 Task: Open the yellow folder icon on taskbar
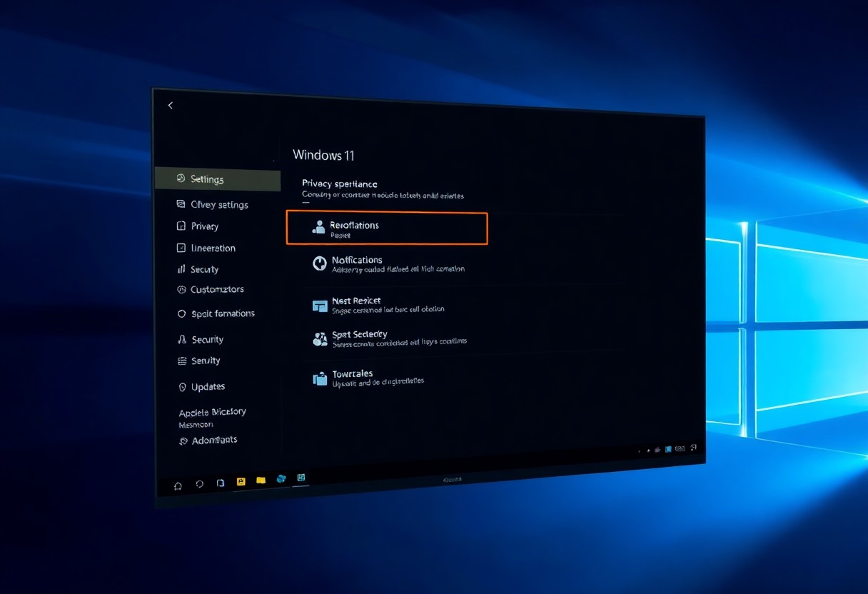(x=261, y=480)
